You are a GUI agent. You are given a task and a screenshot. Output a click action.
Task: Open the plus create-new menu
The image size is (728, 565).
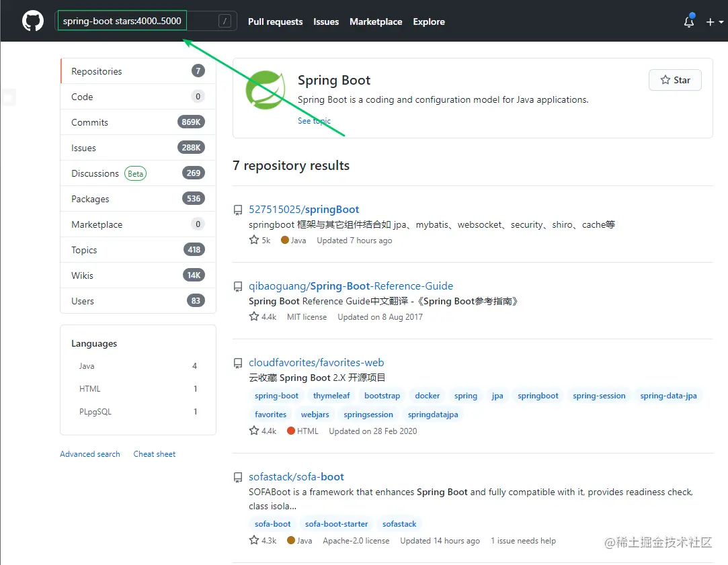[715, 21]
